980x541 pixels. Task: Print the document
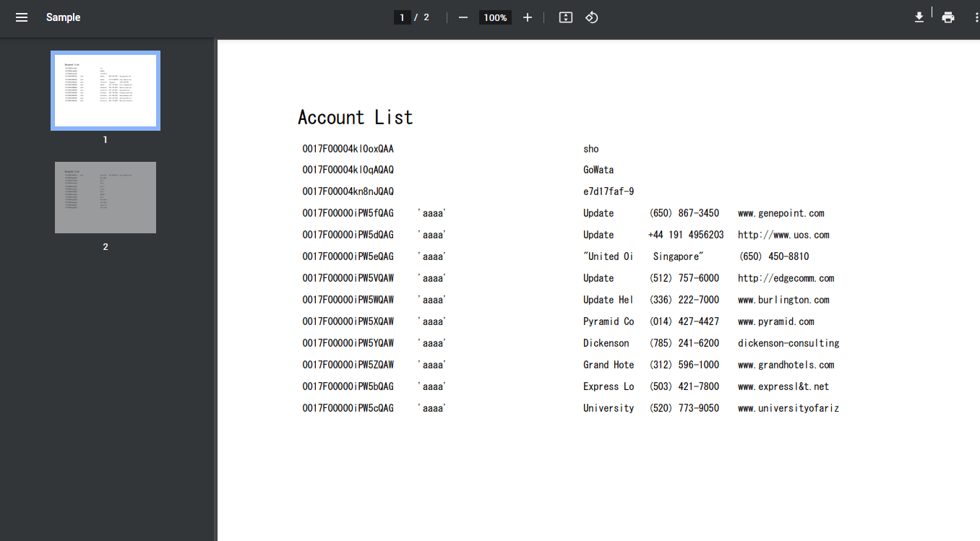coord(948,17)
